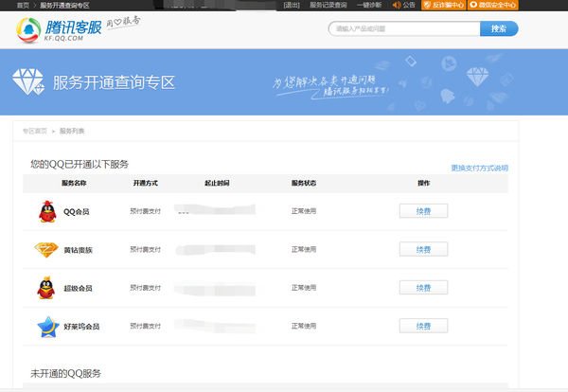Renew 黄钻贵族 with its 续费 button
This screenshot has width=568, height=392.
click(x=423, y=249)
